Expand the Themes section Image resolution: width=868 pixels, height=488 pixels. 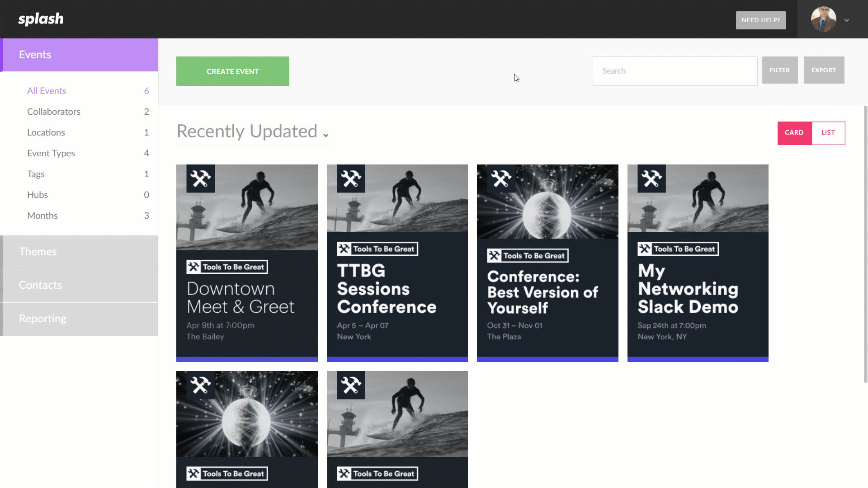click(79, 252)
